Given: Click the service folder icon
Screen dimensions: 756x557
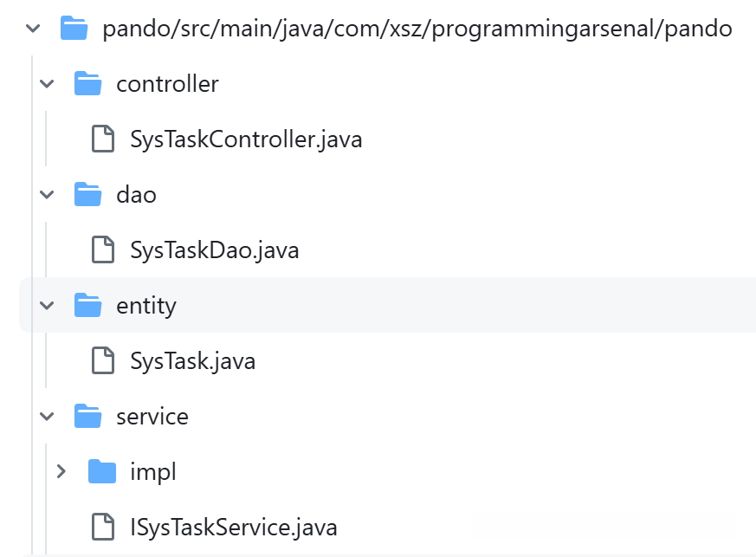Looking at the screenshot, I should 87,416.
